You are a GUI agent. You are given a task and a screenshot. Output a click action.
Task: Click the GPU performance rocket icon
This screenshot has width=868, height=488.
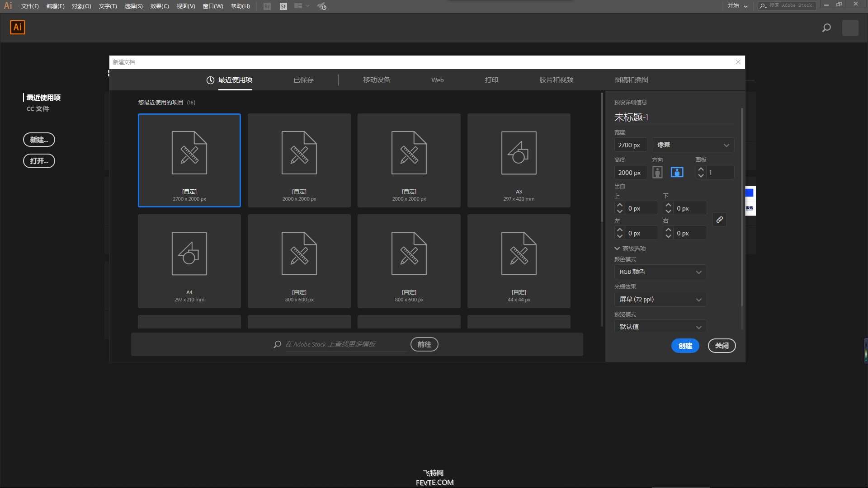coord(322,6)
